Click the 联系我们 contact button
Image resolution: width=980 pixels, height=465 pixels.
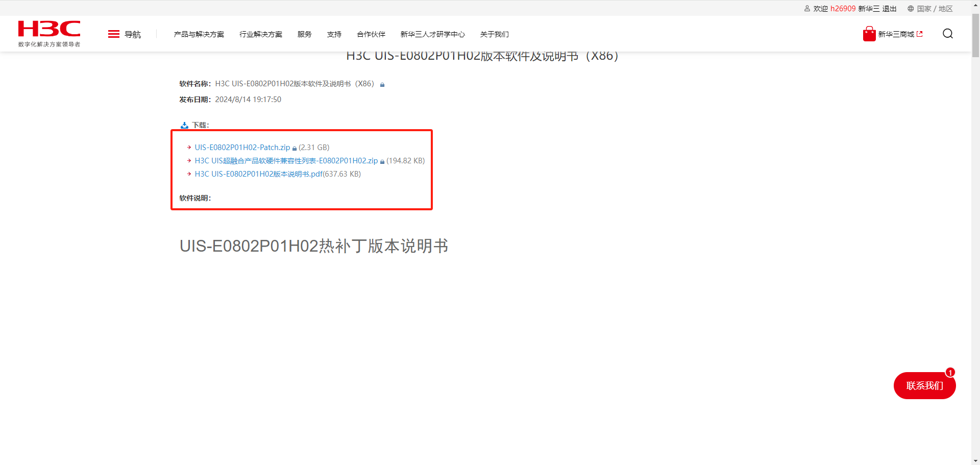click(x=925, y=386)
